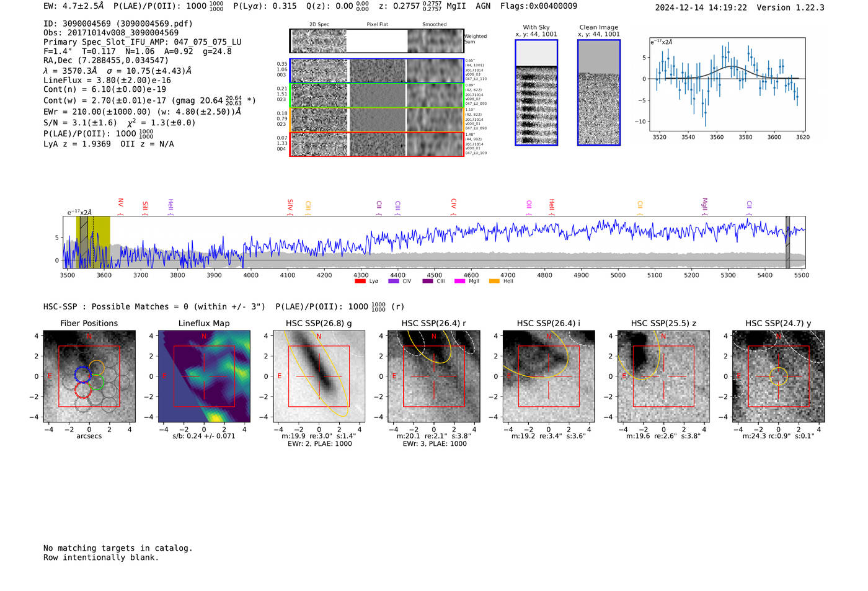
Task: Click the CIV legend color swatch
Action: point(393,282)
